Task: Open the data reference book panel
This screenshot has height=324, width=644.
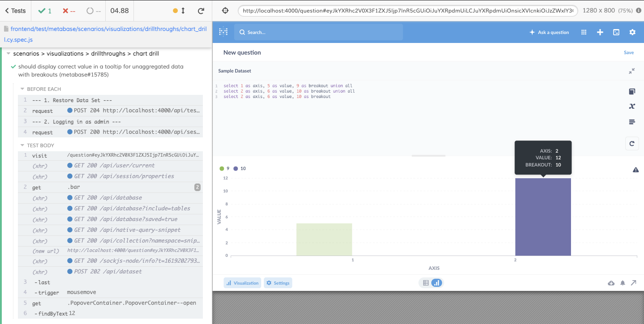Action: [x=632, y=91]
